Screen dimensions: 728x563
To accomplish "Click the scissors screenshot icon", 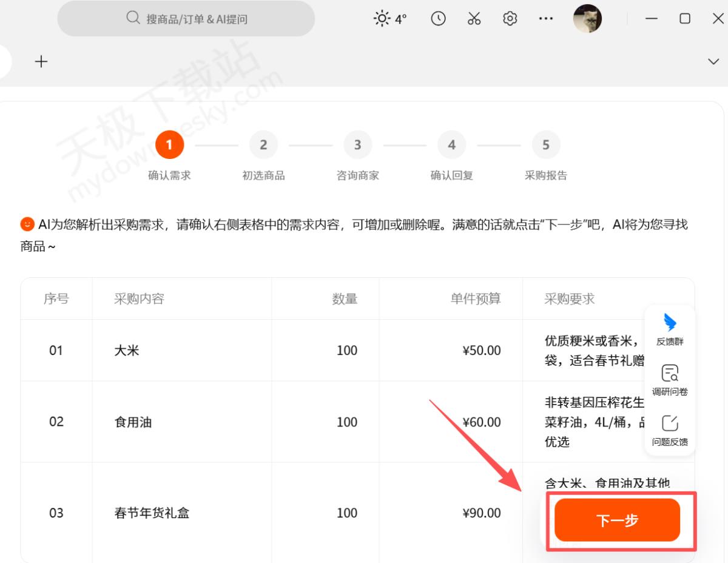I will [x=474, y=19].
